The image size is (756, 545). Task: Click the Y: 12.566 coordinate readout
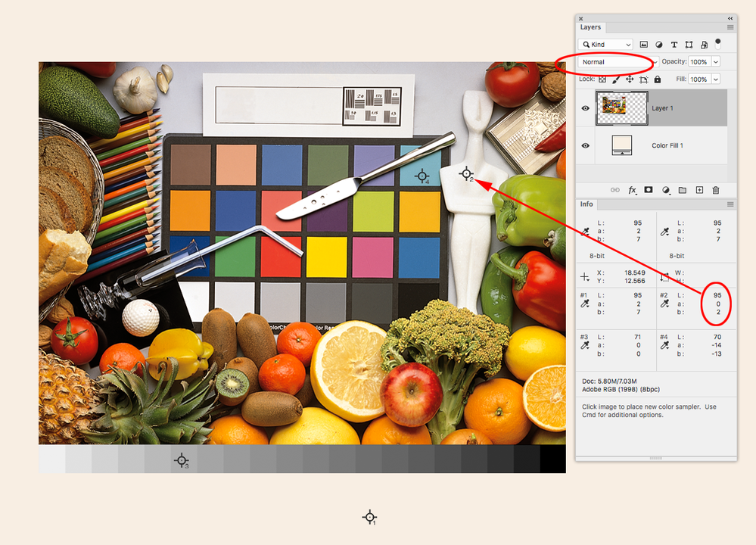click(621, 281)
